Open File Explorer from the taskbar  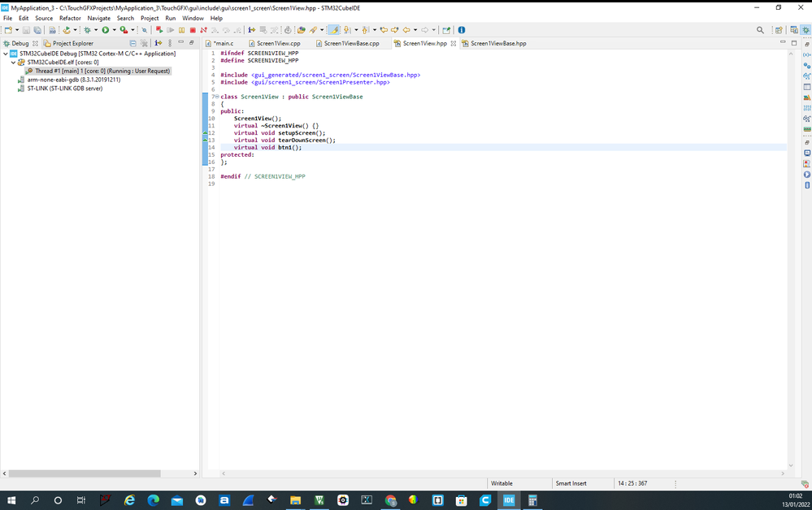coord(295,500)
